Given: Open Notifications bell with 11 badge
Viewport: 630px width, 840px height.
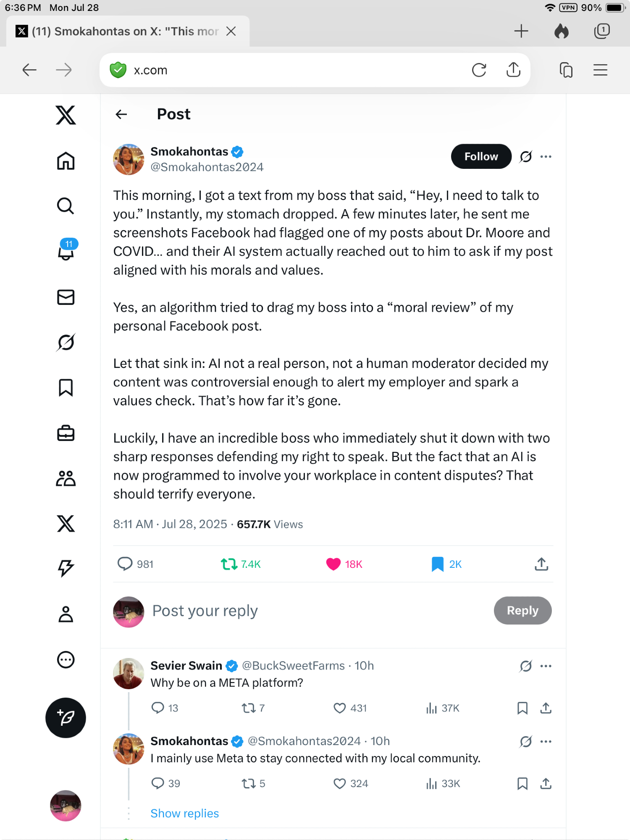Looking at the screenshot, I should pos(66,251).
